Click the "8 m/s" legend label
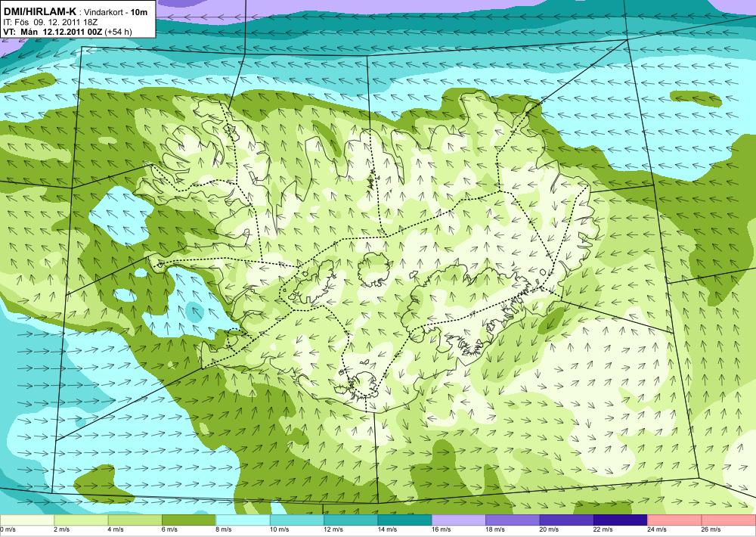Viewport: 756px width, 537px height. (x=224, y=529)
